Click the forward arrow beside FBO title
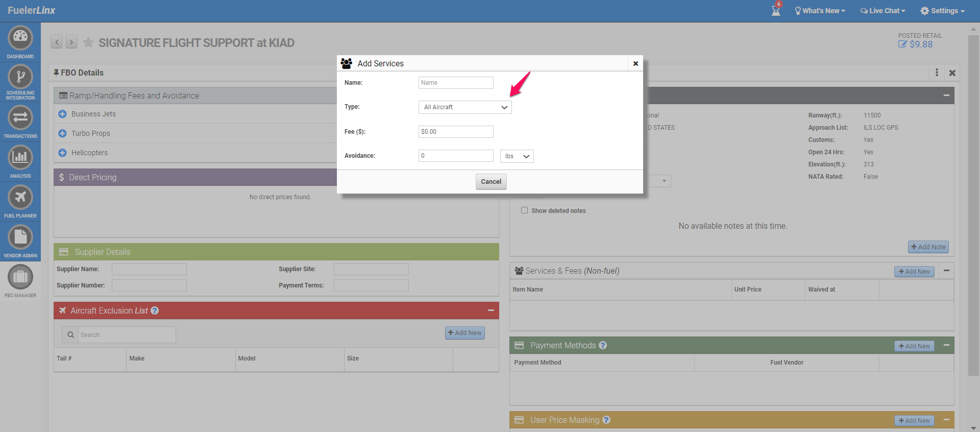The width and height of the screenshot is (980, 432). click(71, 42)
